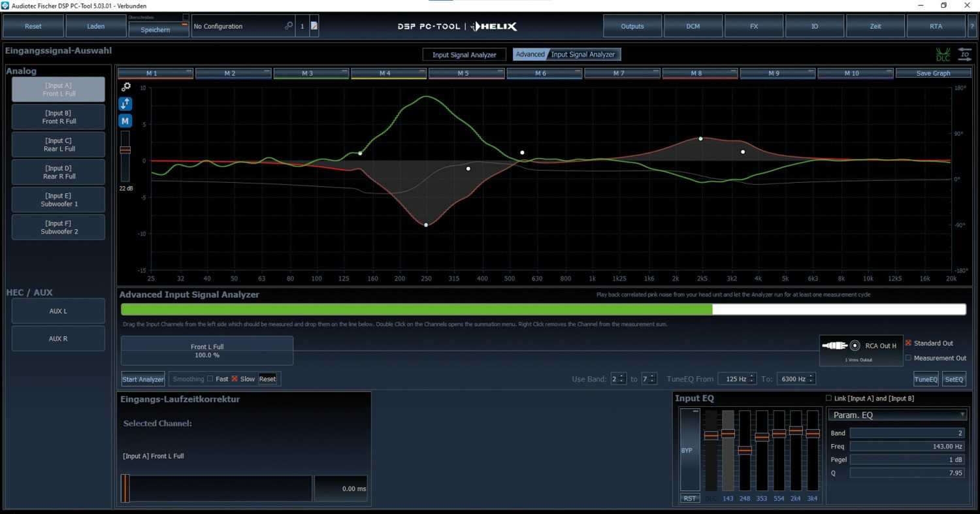The width and height of the screenshot is (980, 514).
Task: Click the 2k4 EQ band fader
Action: pos(796,430)
